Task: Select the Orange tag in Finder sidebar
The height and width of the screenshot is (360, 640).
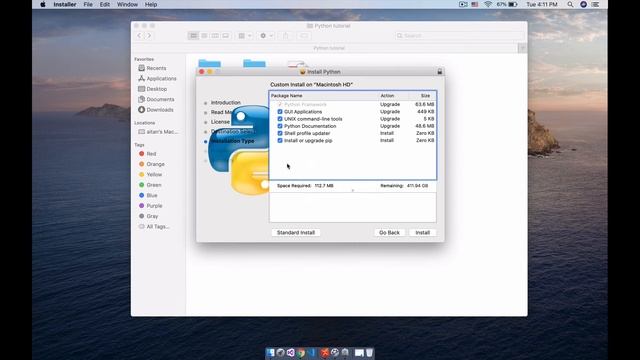Action: [x=155, y=164]
